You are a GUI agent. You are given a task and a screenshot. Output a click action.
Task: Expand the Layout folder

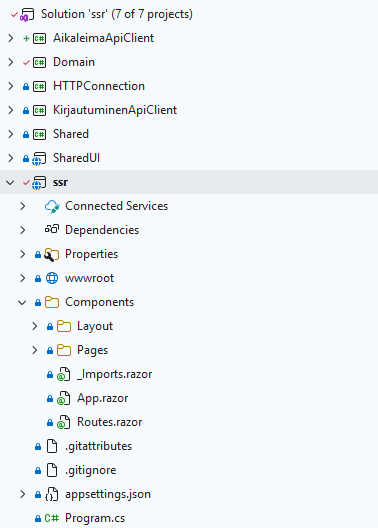coord(35,326)
